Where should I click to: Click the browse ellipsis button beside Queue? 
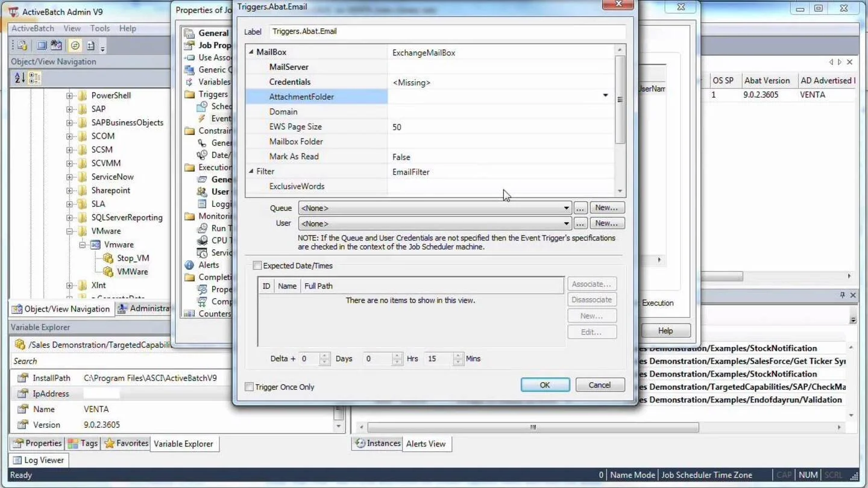pyautogui.click(x=580, y=208)
